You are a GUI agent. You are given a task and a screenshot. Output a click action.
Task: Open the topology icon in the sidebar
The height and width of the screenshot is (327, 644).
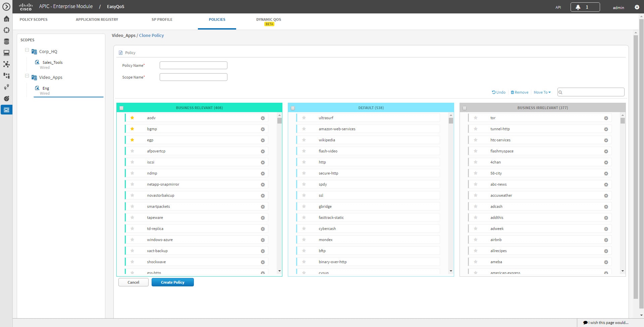tap(6, 64)
